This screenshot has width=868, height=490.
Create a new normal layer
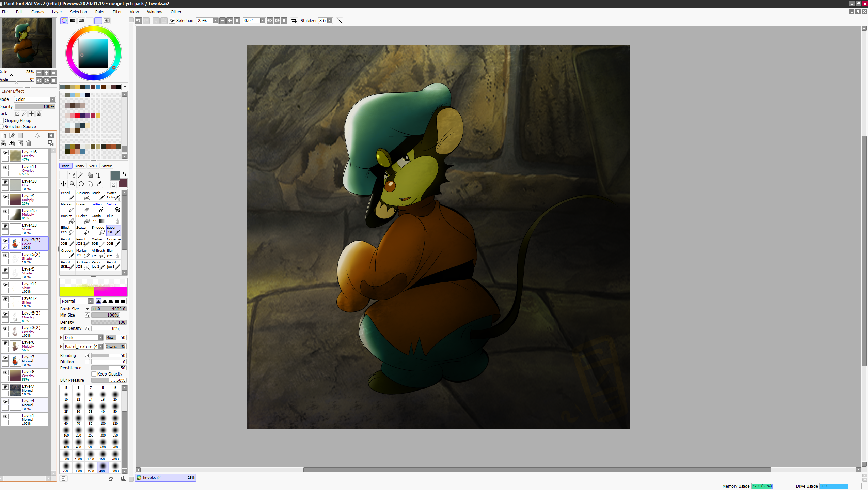[3, 136]
